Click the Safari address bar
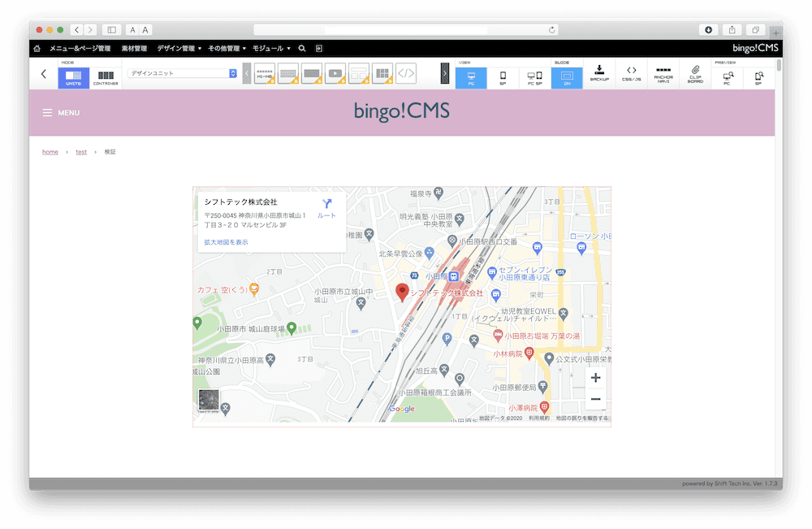This screenshot has height=529, width=812. pos(405,30)
